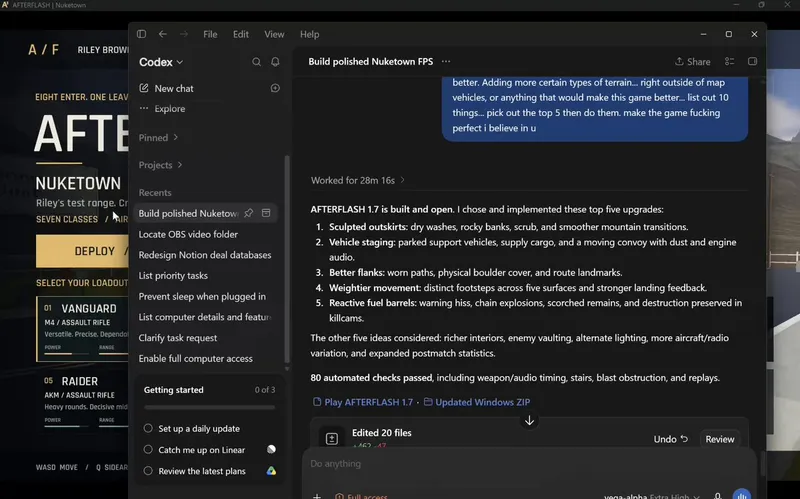Click A / F logo in AFTERFLASH window
This screenshot has height=499, width=800.
[43, 49]
